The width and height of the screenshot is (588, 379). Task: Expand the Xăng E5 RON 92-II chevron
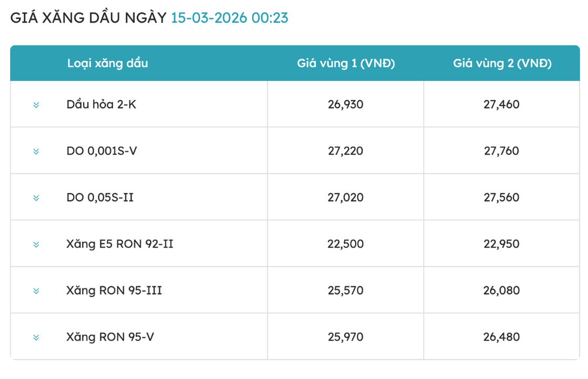click(x=36, y=244)
